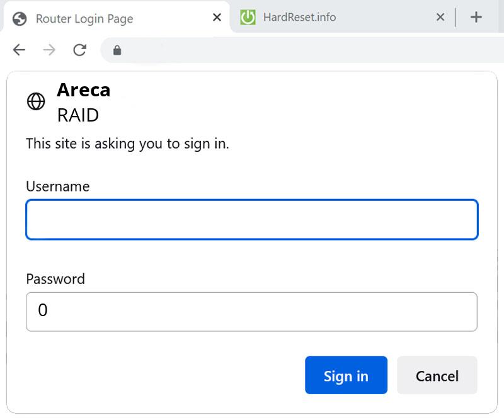Click the globe icon beside Areca RAID

36,101
